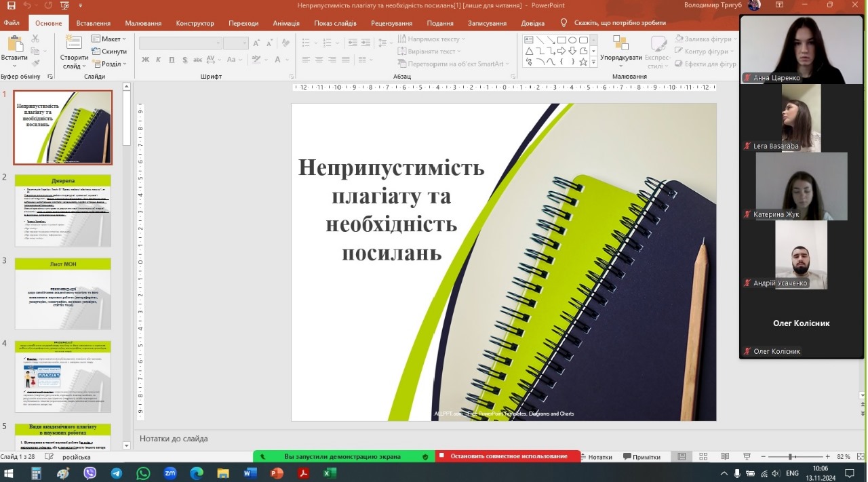The height and width of the screenshot is (482, 868).
Task: Click the Save icon in quick access toolbar
Action: tap(11, 5)
